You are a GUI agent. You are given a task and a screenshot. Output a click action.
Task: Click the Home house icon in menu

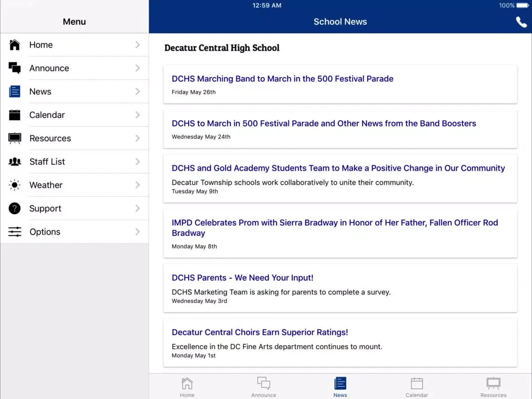tap(15, 45)
